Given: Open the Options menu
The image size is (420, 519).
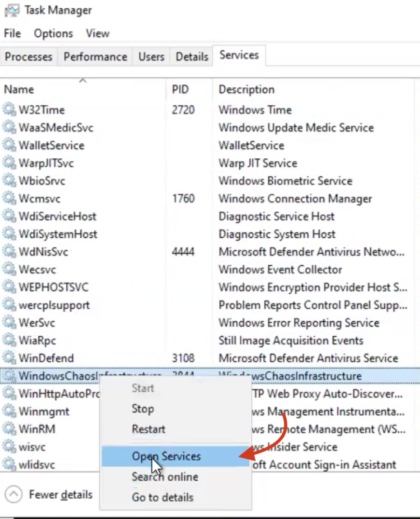Looking at the screenshot, I should [x=53, y=33].
